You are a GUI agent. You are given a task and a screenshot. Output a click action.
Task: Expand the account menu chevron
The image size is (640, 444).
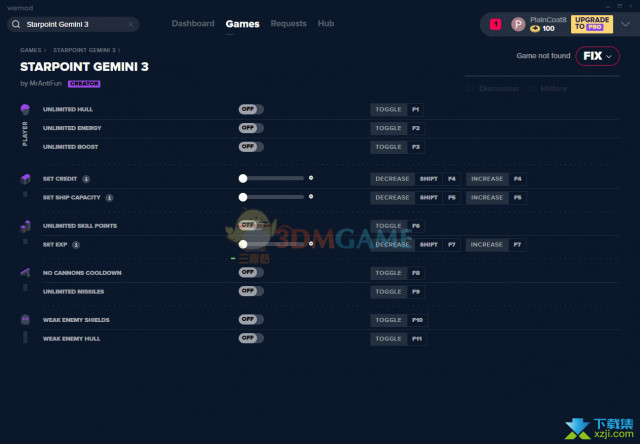[625, 24]
